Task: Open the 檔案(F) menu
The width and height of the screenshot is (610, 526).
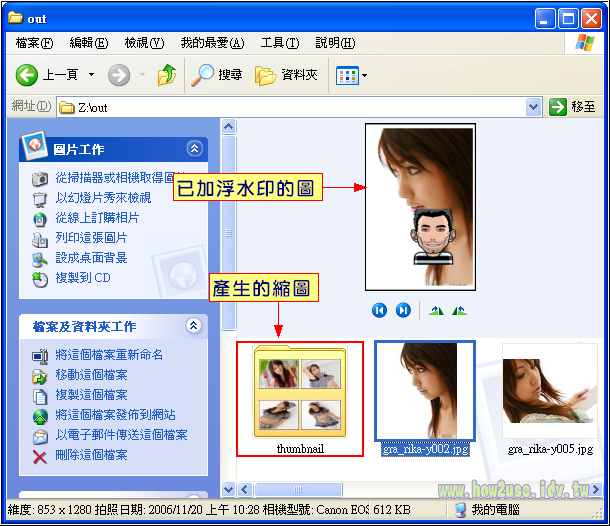Action: [x=34, y=43]
